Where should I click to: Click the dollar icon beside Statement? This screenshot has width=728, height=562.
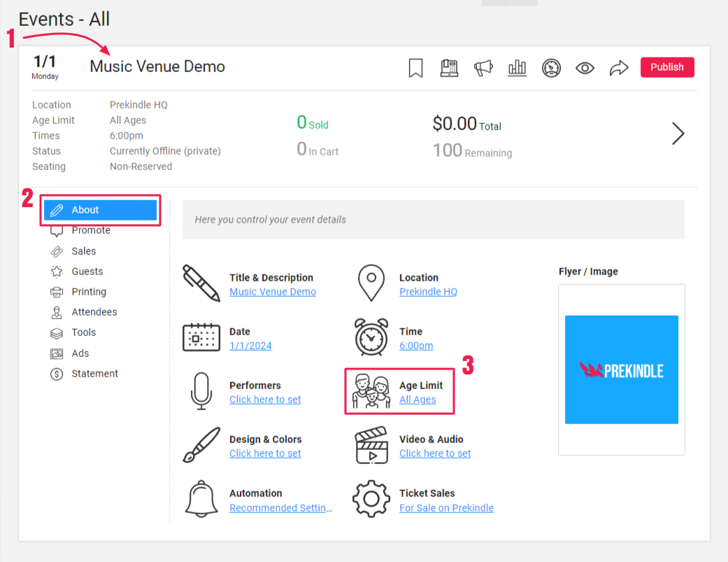coord(57,374)
